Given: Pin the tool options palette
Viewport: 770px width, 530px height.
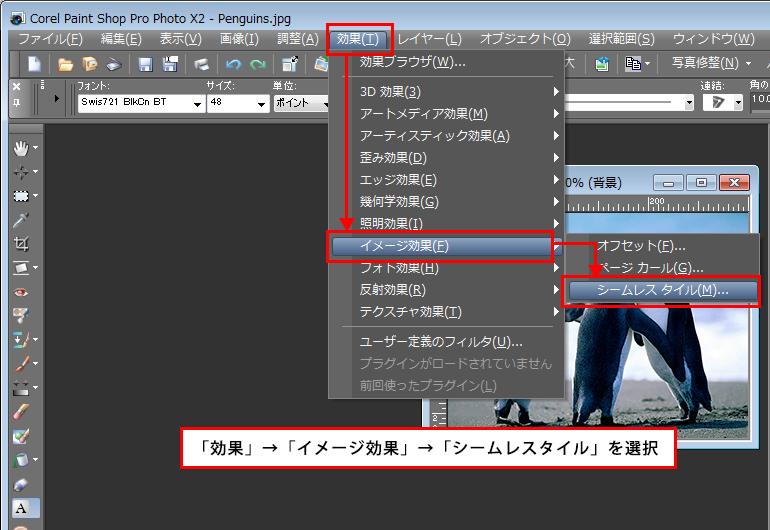Looking at the screenshot, I should (x=17, y=103).
